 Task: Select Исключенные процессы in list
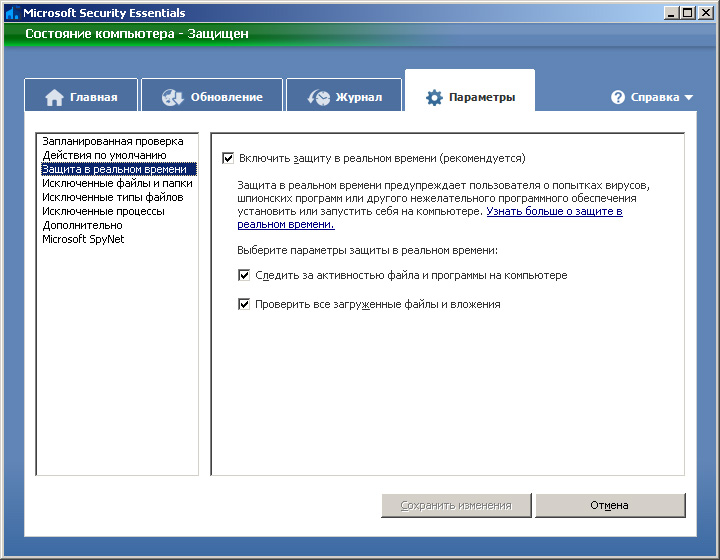(103, 212)
